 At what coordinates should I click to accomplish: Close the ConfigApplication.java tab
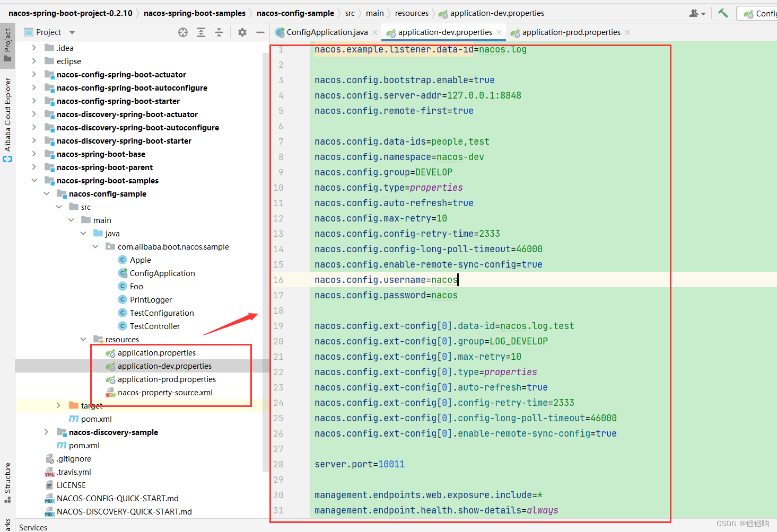pos(375,32)
